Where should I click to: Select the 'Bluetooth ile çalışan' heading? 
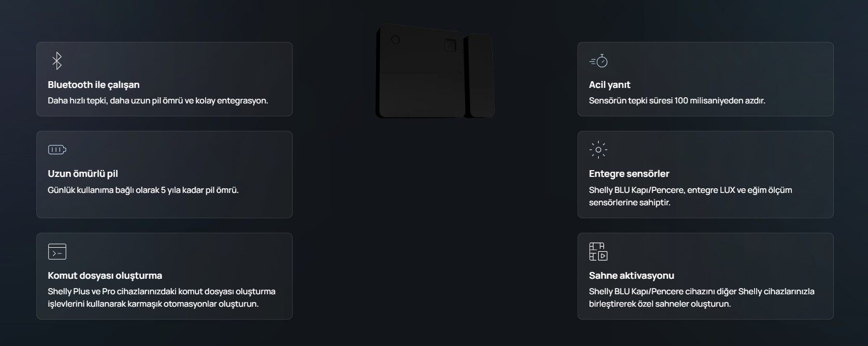click(x=94, y=85)
